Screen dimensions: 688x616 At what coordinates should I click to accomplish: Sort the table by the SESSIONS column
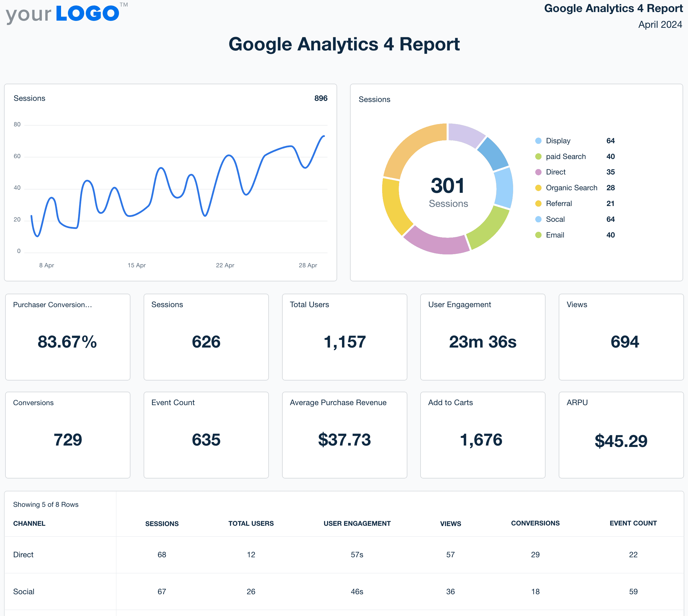162,523
